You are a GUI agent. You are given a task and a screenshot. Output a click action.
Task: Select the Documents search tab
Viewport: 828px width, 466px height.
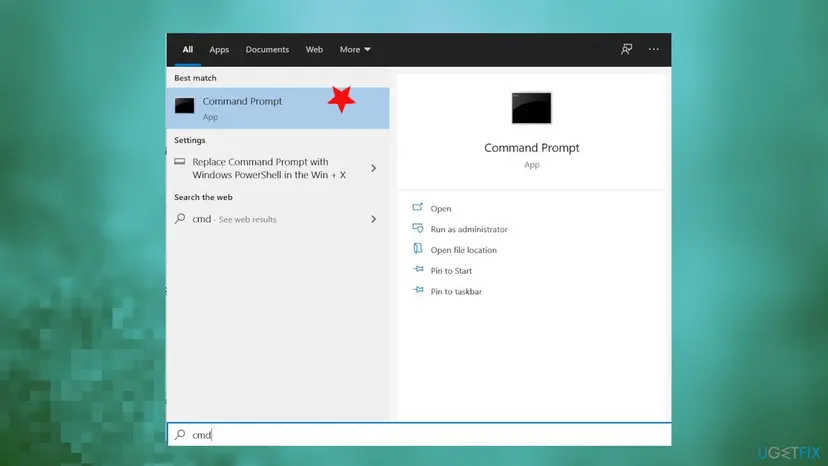pyautogui.click(x=267, y=50)
